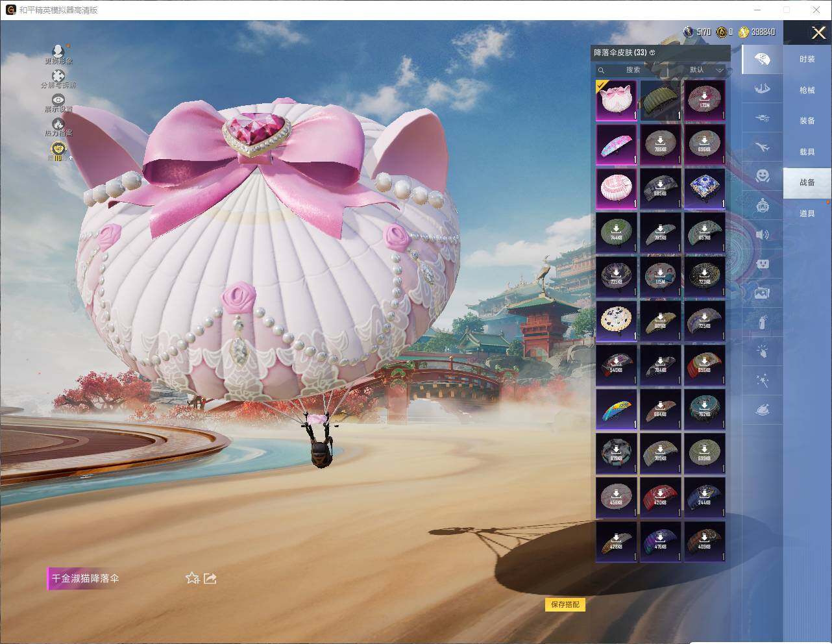The image size is (832, 644).
Task: Close the inventory with the X button
Action: 818,32
